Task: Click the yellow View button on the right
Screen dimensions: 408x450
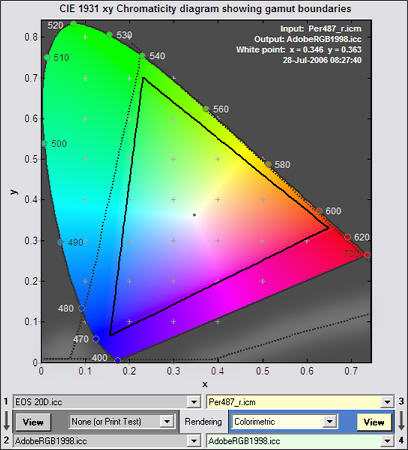Action: (x=374, y=422)
